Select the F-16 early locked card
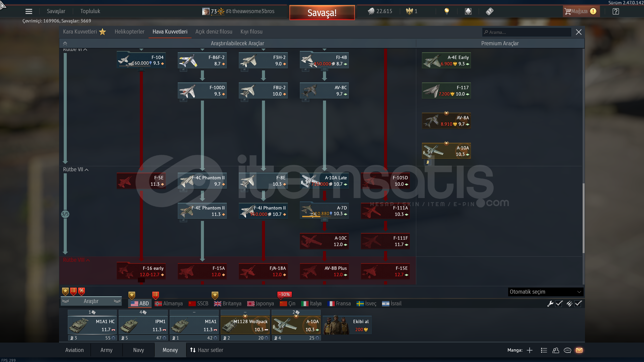 [141, 271]
